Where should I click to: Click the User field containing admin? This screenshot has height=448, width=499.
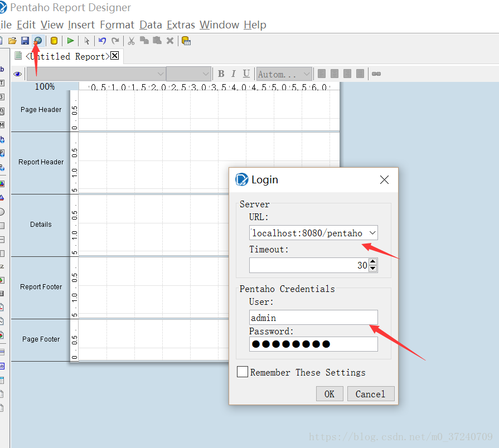pyautogui.click(x=313, y=317)
